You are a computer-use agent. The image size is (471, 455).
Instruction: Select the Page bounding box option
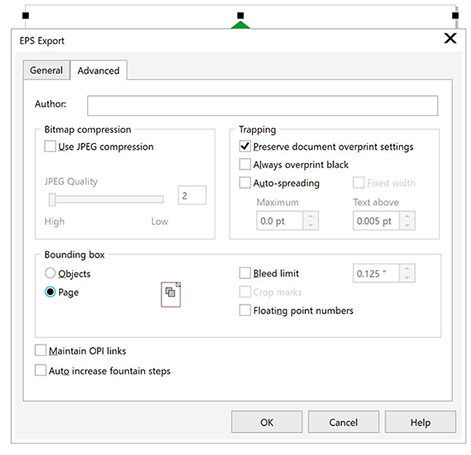coord(50,292)
